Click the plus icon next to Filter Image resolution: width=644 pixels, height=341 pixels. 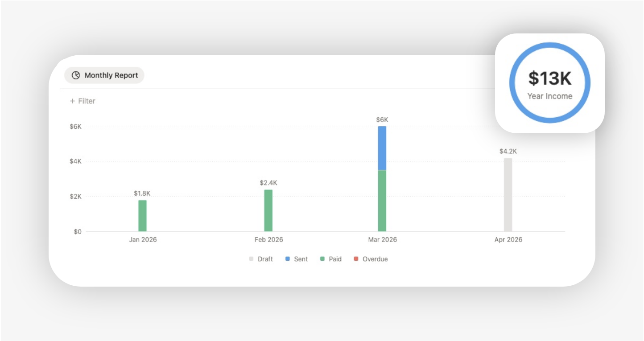(x=72, y=101)
